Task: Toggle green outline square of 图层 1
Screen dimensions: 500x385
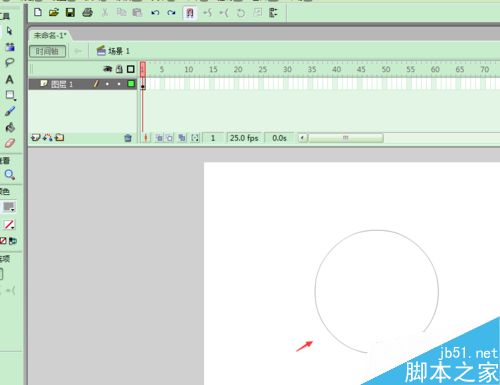Action: pos(131,84)
